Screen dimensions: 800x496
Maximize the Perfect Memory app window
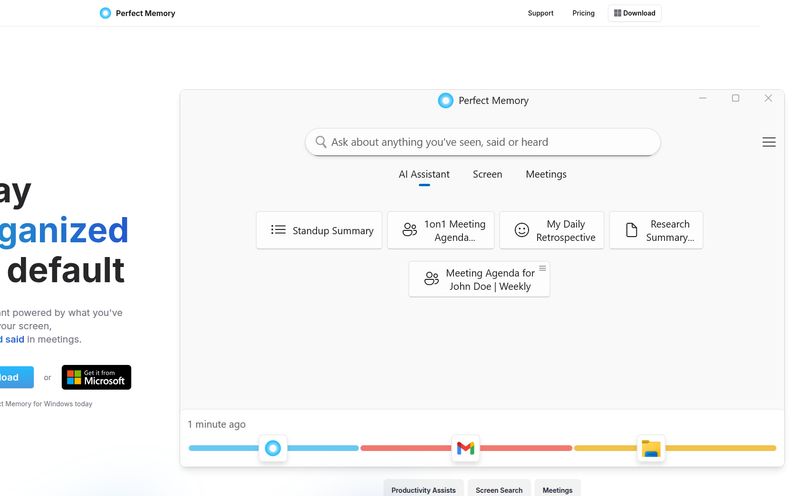click(735, 98)
